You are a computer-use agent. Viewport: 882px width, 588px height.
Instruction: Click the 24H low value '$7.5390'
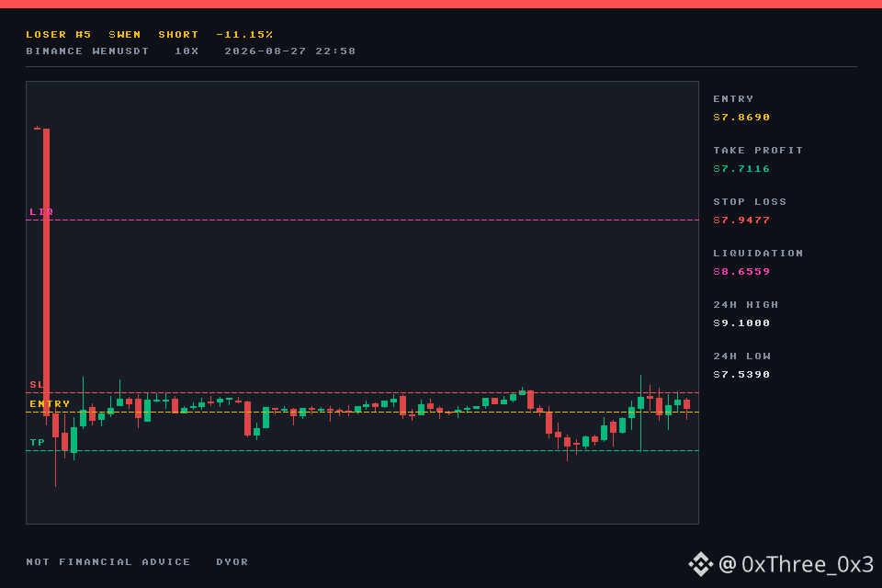[x=741, y=375]
